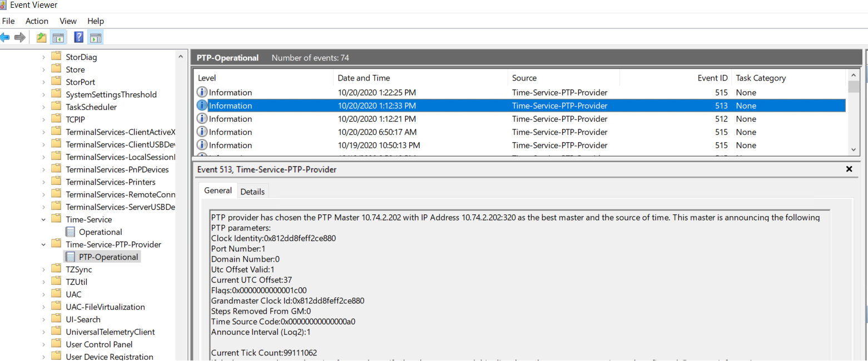Screen dimensions: 868x361
Task: Open the Action menu
Action: tap(37, 21)
